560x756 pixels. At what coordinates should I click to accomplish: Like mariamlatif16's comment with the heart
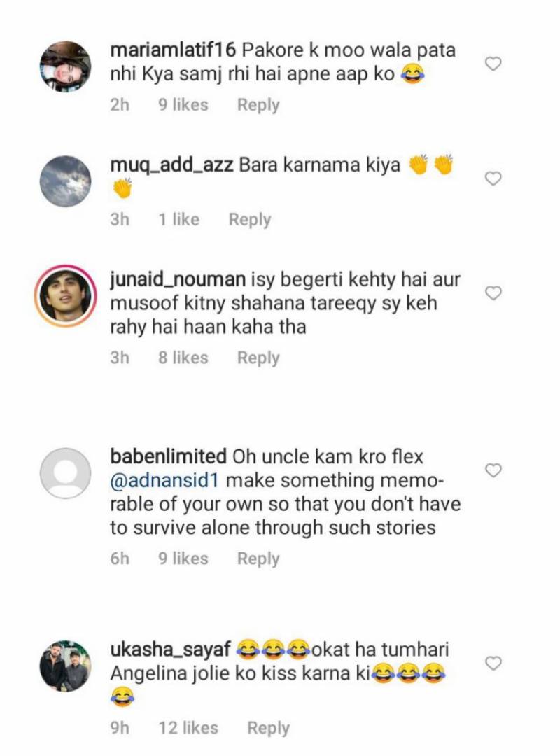pyautogui.click(x=493, y=64)
